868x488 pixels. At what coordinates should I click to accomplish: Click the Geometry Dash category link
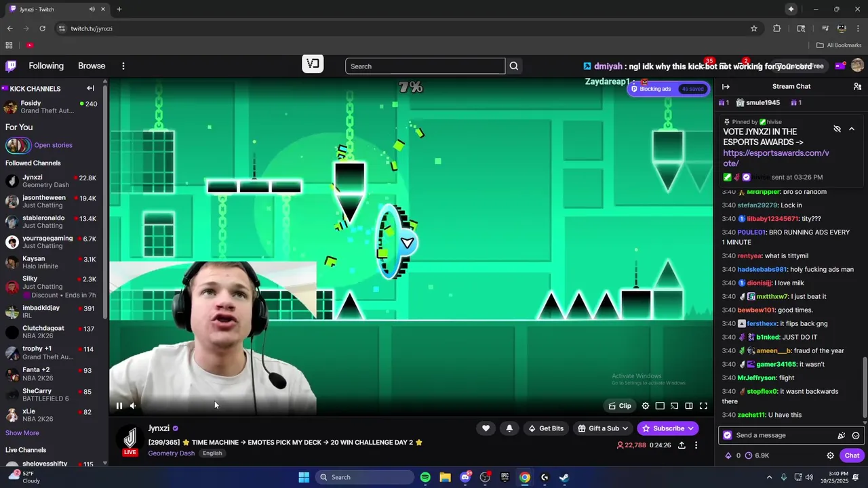pyautogui.click(x=172, y=453)
